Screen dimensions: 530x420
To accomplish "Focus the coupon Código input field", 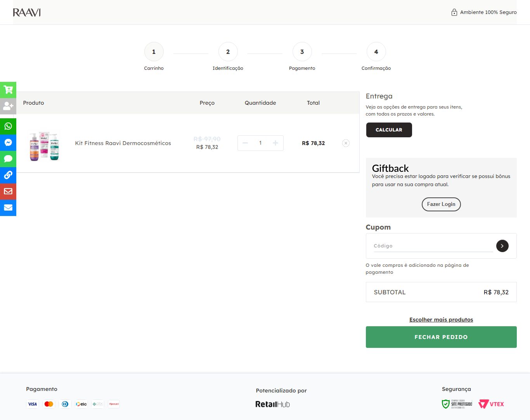I will pos(433,246).
